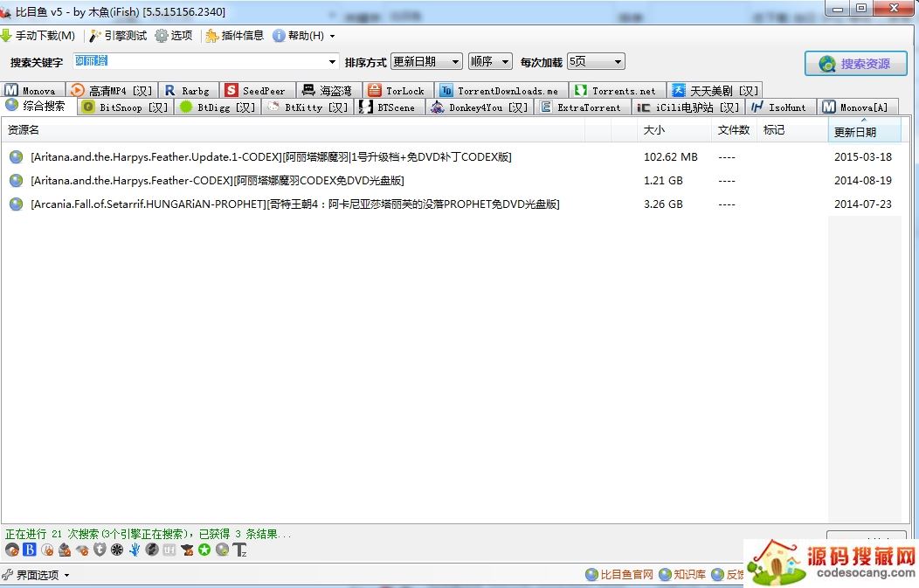Click the wand icon for 引擎测试
The width and height of the screenshot is (919, 588).
click(95, 36)
